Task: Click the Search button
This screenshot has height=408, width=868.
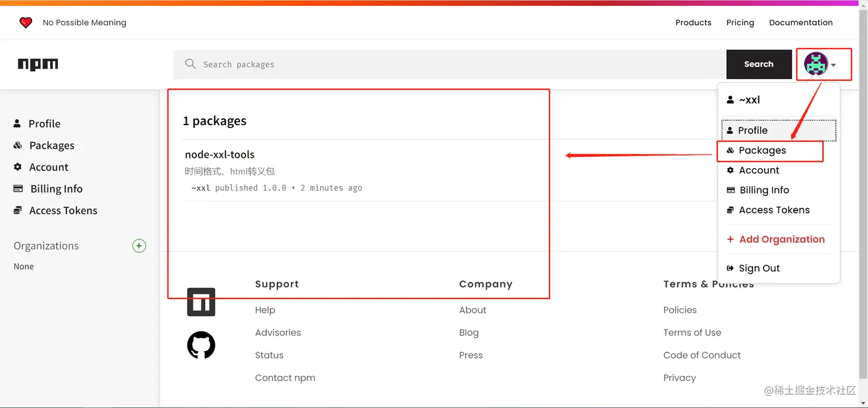Action: click(759, 64)
